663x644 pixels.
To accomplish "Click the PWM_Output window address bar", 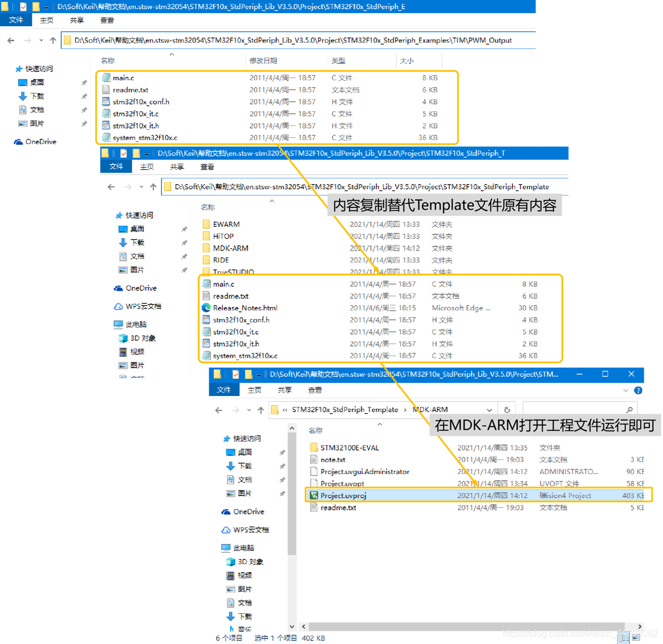I will (x=298, y=40).
